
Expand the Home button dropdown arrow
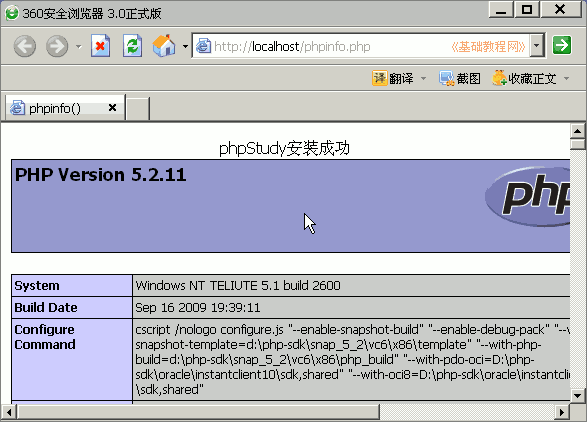(x=185, y=46)
